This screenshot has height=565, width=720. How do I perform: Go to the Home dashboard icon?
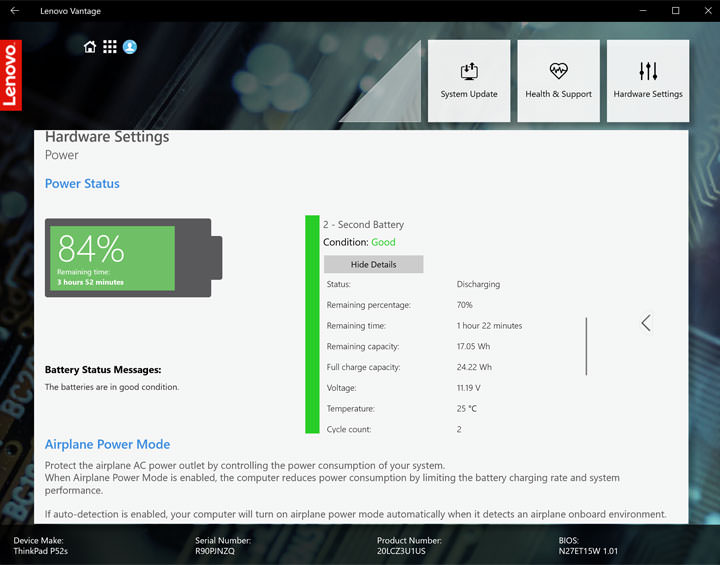(90, 47)
